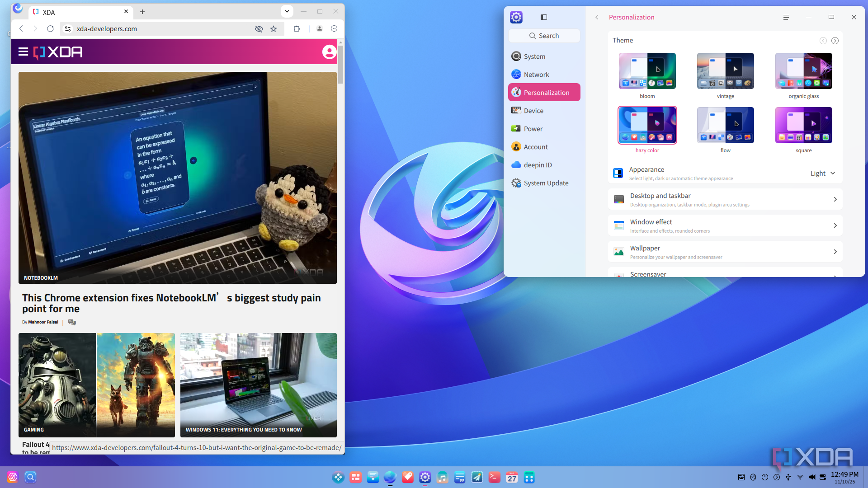Screen dimensions: 868x488
Task: Open deepin ID settings
Action: pyautogui.click(x=544, y=165)
